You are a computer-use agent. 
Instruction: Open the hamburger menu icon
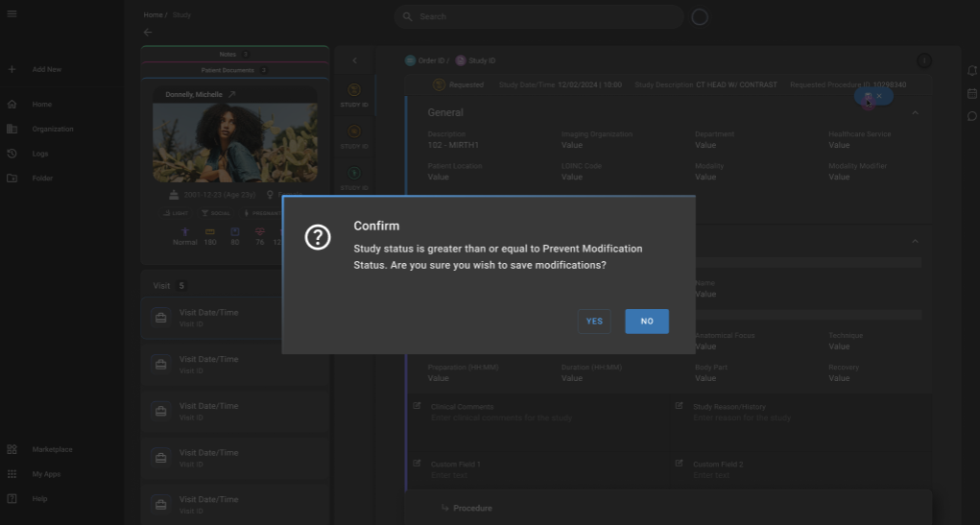(x=12, y=15)
